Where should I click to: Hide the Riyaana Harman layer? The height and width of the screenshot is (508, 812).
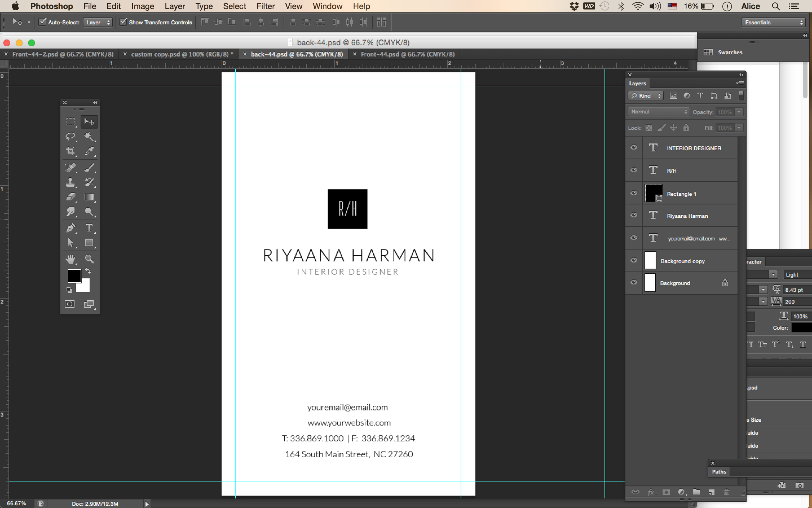633,215
